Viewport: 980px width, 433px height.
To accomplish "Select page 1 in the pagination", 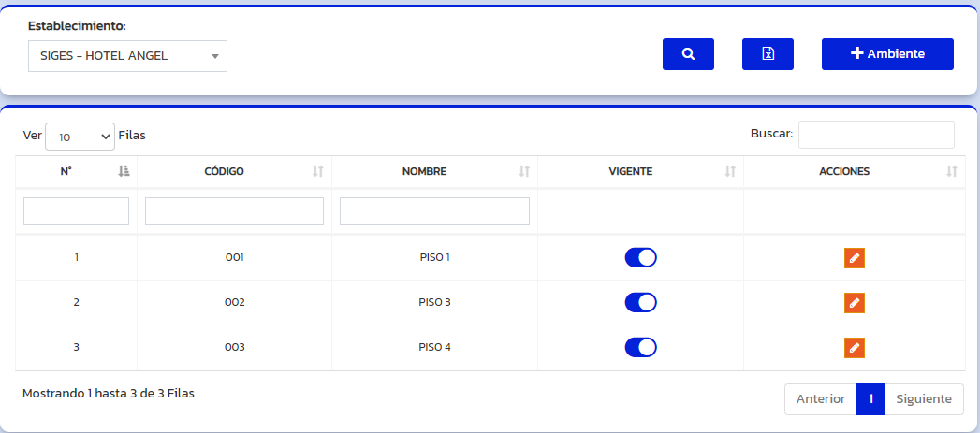I will click(x=870, y=399).
